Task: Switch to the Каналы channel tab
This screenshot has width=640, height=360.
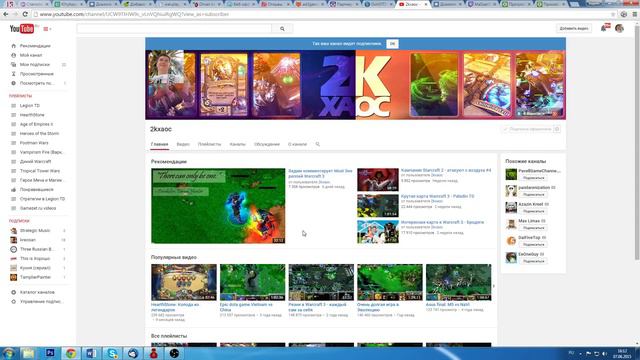Action: 238,144
